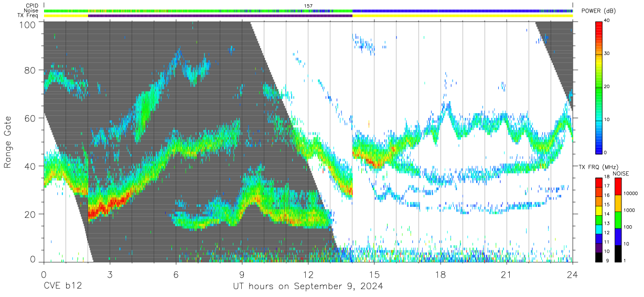Select red 17-18 MHz swatch in TX FRQ legend
Viewport: 644px width, 297px height.
point(598,183)
